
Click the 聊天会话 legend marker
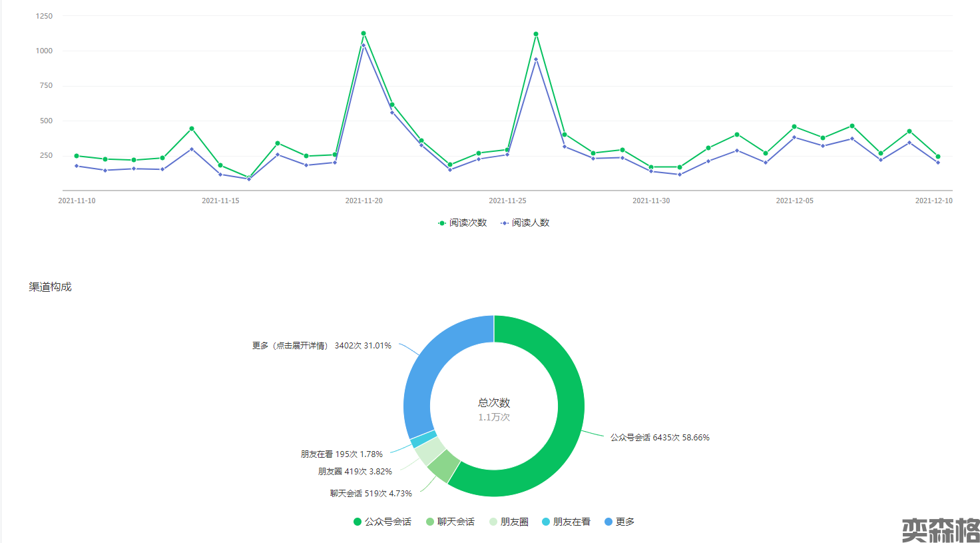coord(430,522)
